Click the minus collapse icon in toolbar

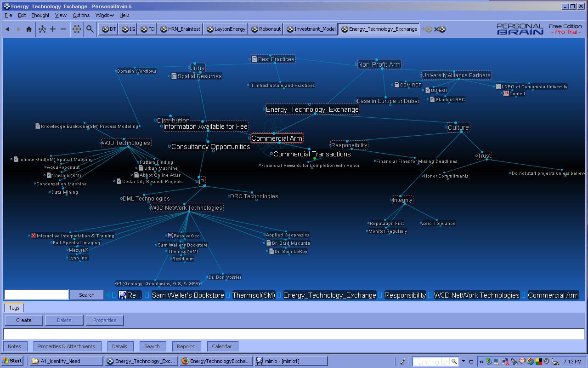click(63, 29)
